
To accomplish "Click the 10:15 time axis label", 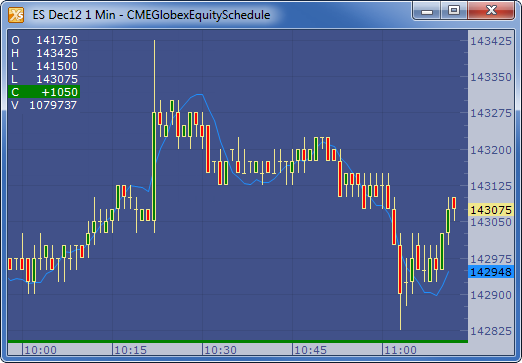I will click(130, 350).
